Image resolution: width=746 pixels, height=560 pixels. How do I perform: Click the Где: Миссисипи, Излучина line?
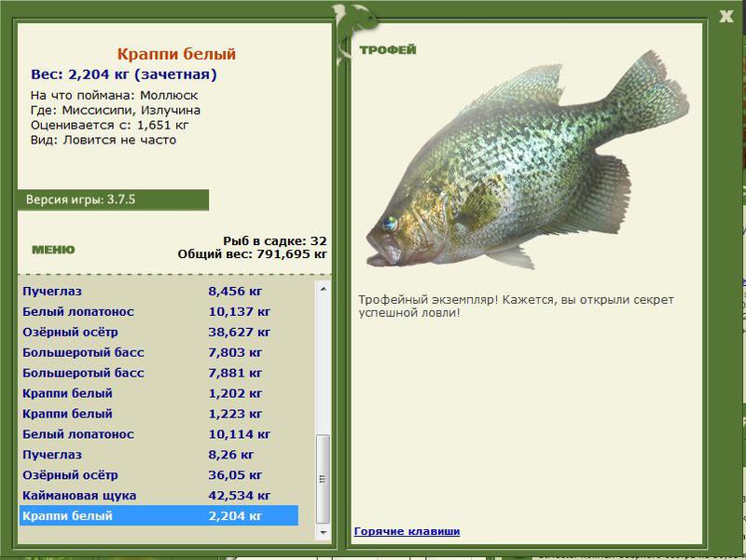(x=115, y=110)
